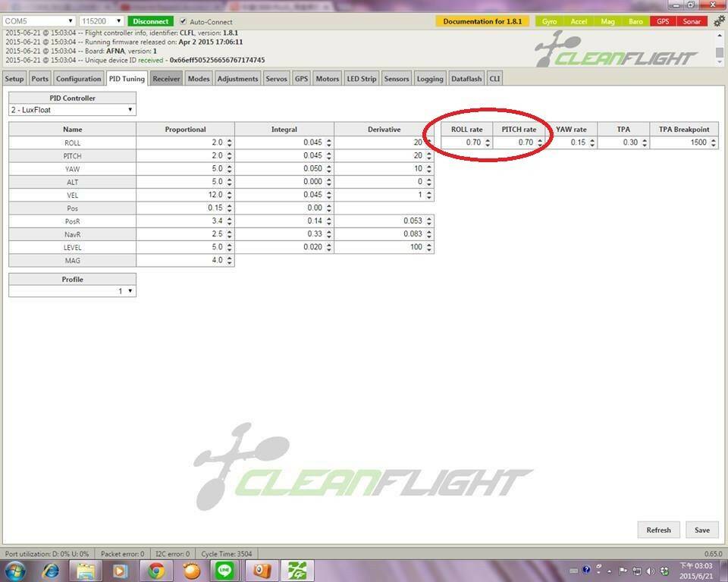Click the taskbar clock showing 03:03
This screenshot has height=582, width=728.
coord(696,571)
